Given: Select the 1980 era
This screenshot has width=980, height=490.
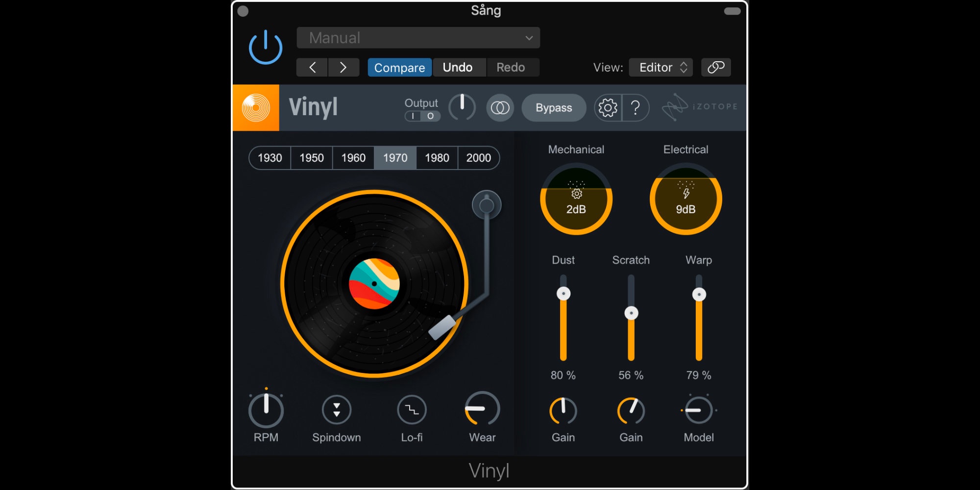Looking at the screenshot, I should [x=437, y=158].
